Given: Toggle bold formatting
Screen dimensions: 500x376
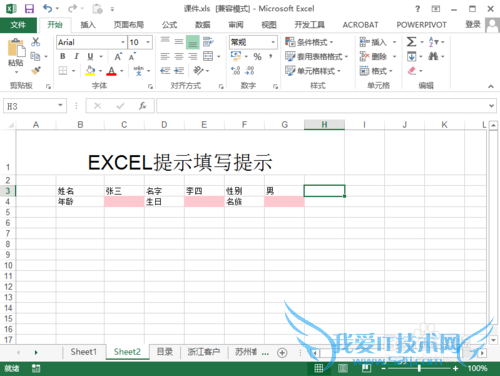Looking at the screenshot, I should 63,56.
